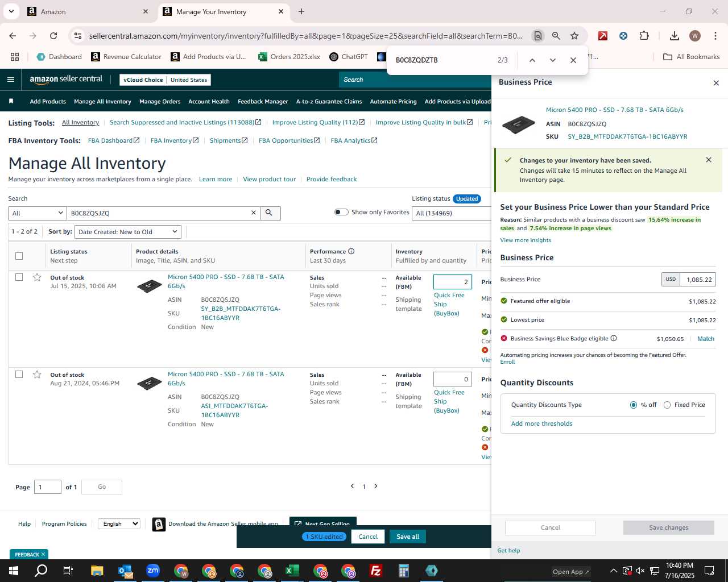Viewport: 728px width, 582px height.
Task: Click quantity field showing 2
Action: click(x=453, y=282)
